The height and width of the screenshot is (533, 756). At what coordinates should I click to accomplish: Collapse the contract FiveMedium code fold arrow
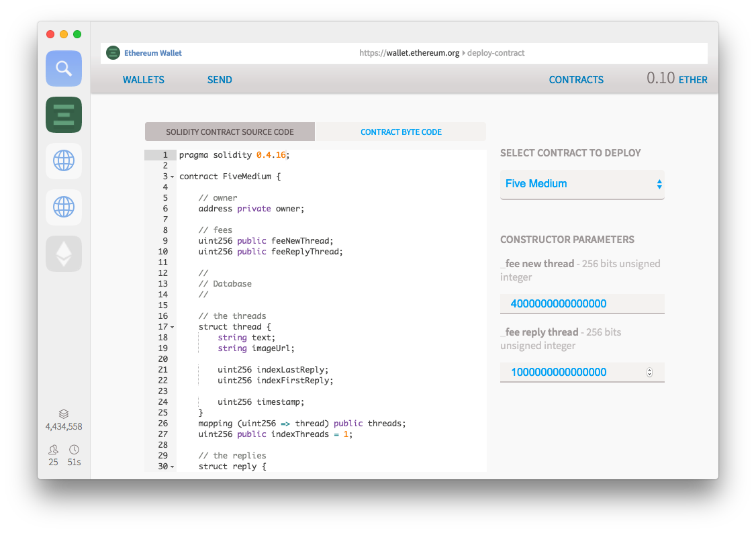(x=173, y=177)
